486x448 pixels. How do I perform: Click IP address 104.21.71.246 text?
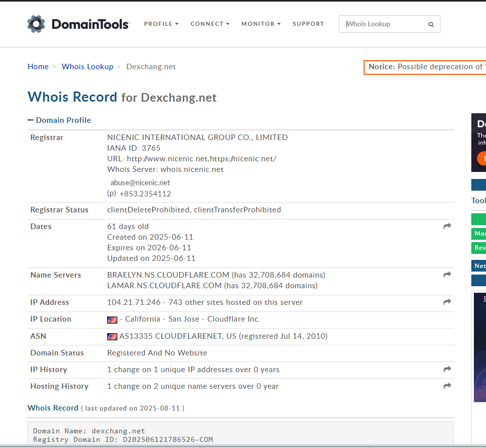pos(134,302)
